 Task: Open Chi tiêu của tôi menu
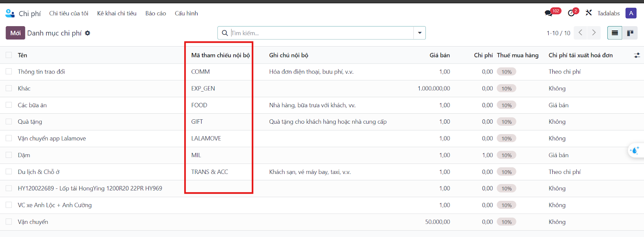tap(69, 13)
